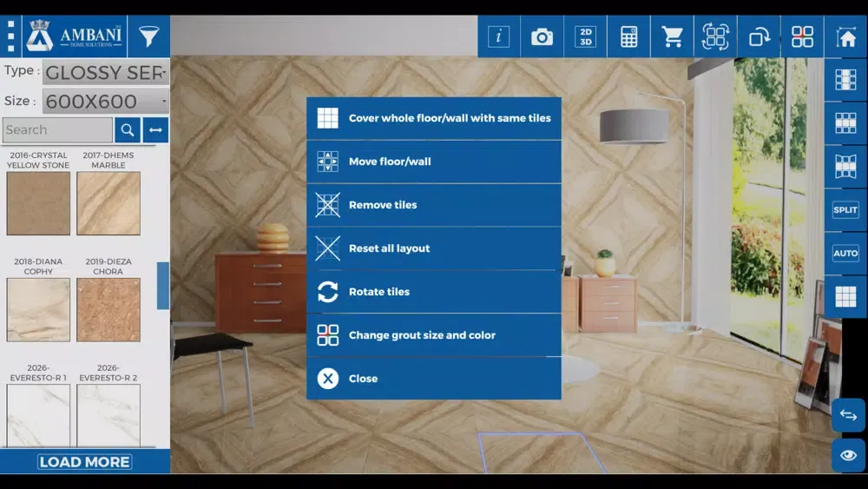The height and width of the screenshot is (489, 868).
Task: Click the Ambani Home Solutions logo
Action: [74, 36]
